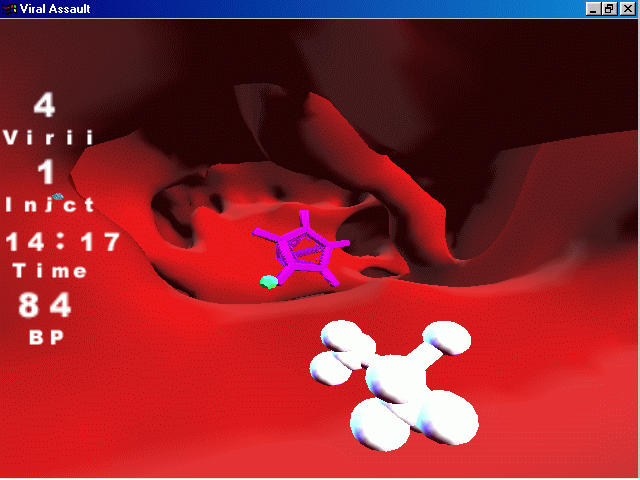Click the Virii count number 4
Screen dimensions: 640x480
(x=45, y=105)
